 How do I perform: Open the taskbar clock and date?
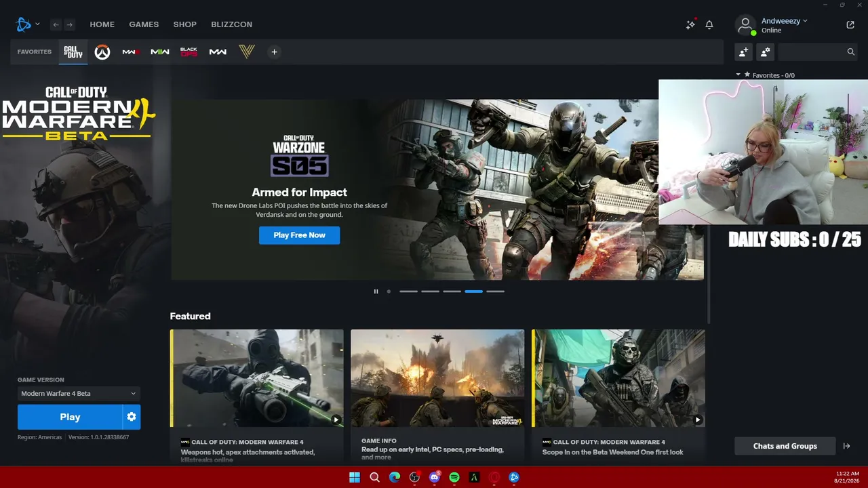pyautogui.click(x=848, y=477)
